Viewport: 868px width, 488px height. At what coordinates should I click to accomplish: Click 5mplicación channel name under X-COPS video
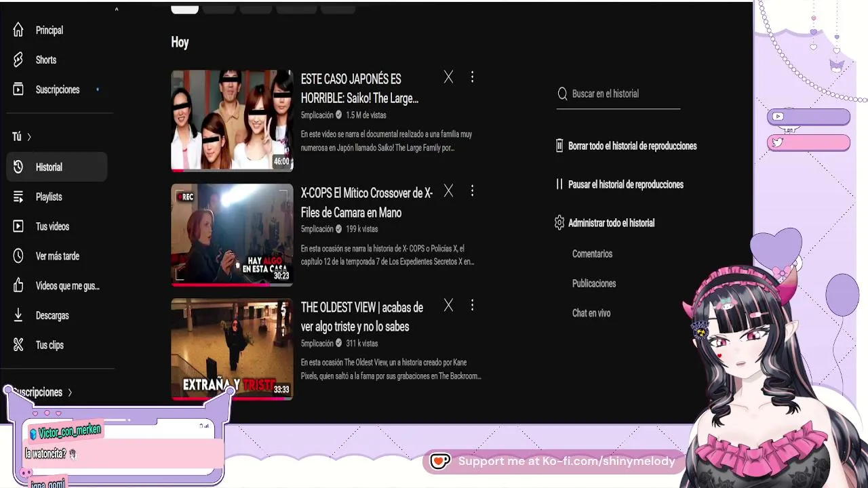[317, 229]
